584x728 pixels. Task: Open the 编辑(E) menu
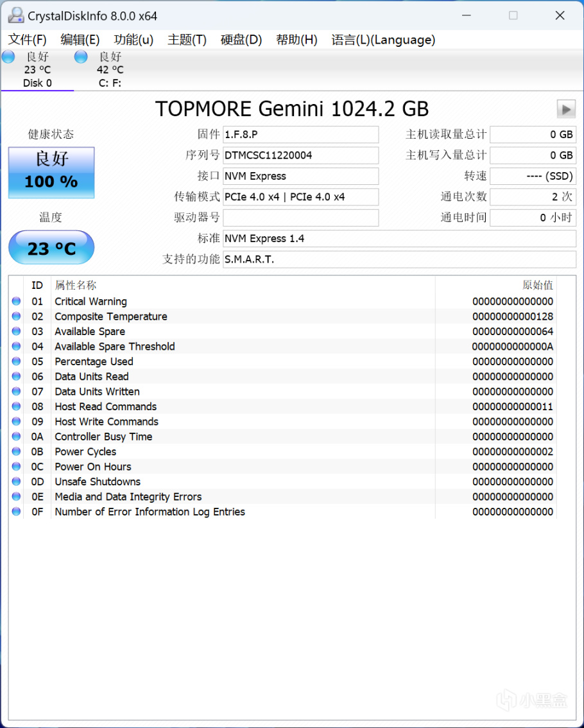tap(80, 40)
